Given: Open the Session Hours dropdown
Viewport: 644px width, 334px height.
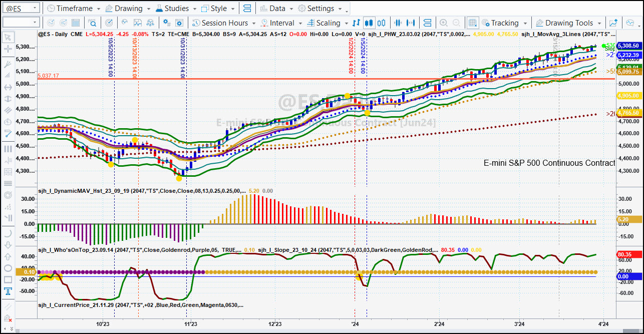Looking at the screenshot, I should [224, 23].
